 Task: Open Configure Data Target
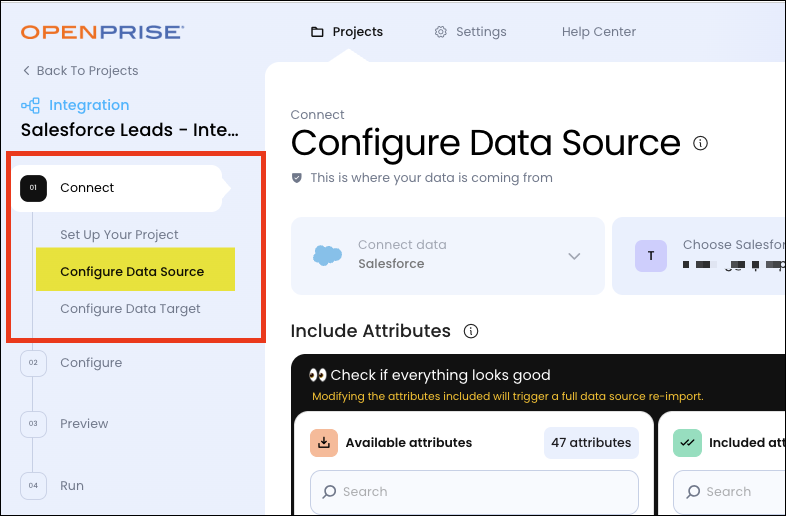click(x=130, y=309)
